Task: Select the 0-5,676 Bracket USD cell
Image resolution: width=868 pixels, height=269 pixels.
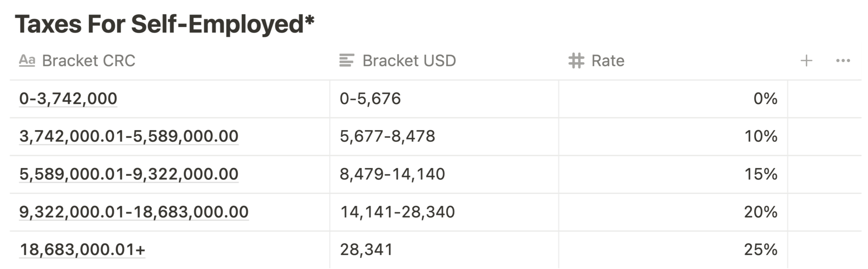Action: tap(444, 99)
